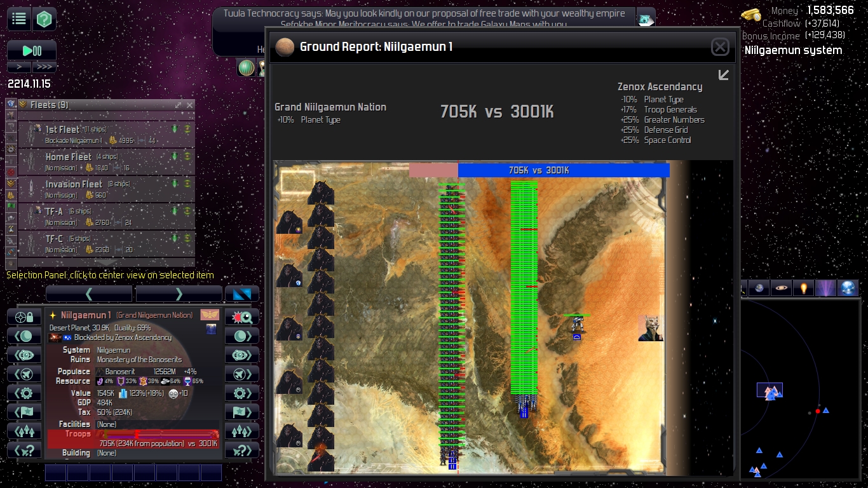868x488 pixels.
Task: Select the TF-A fleet row
Action: (106, 216)
